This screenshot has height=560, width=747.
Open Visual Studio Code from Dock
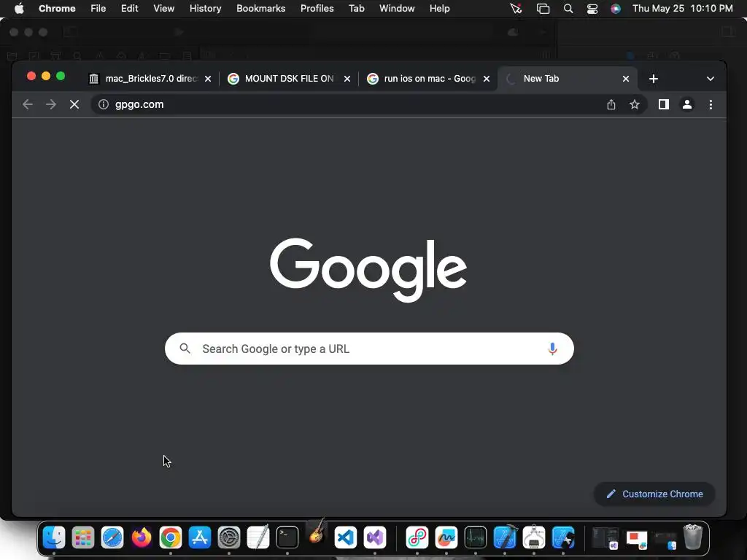coord(346,537)
